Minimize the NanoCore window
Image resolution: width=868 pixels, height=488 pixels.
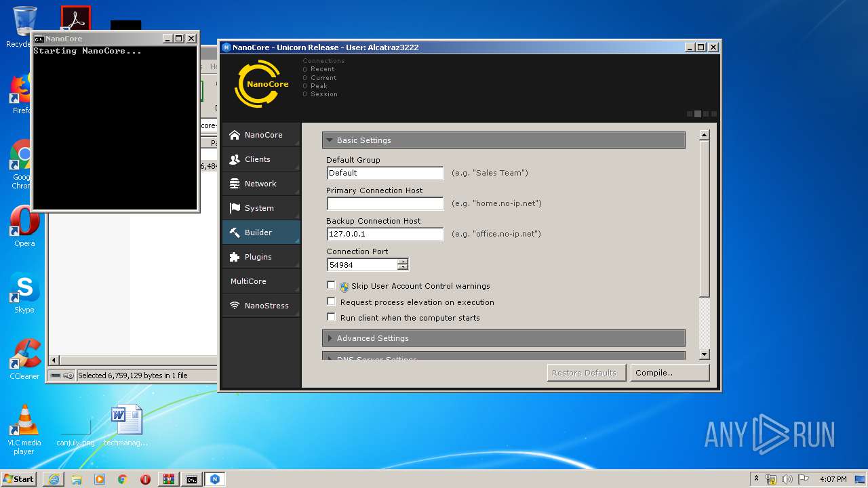click(x=690, y=47)
